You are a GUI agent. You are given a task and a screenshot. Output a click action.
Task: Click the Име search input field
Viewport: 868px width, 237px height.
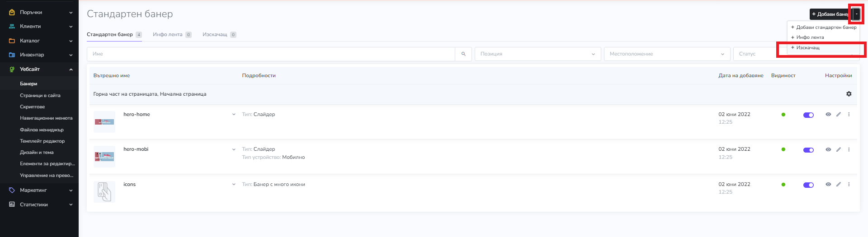[271, 54]
